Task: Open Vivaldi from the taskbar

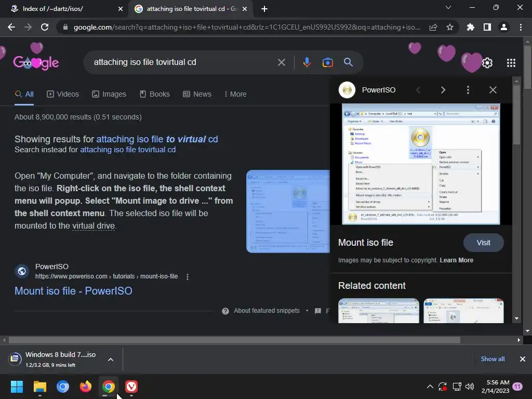Action: tap(131, 387)
